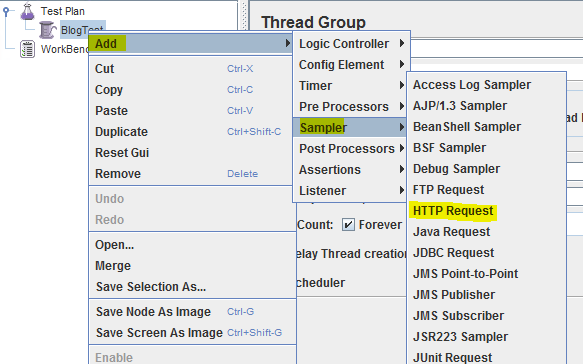Select the Test Plan tree node
Image resolution: width=583 pixels, height=364 pixels.
62,11
